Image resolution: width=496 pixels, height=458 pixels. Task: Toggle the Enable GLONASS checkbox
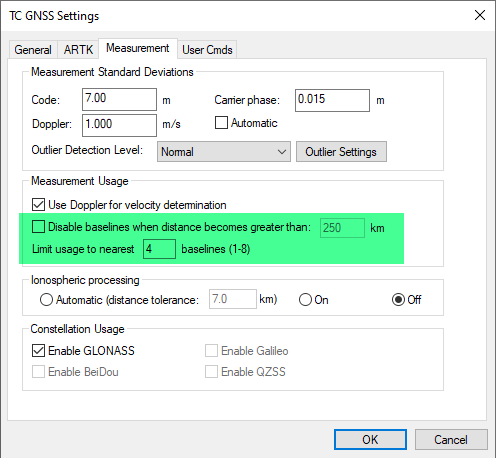(38, 351)
